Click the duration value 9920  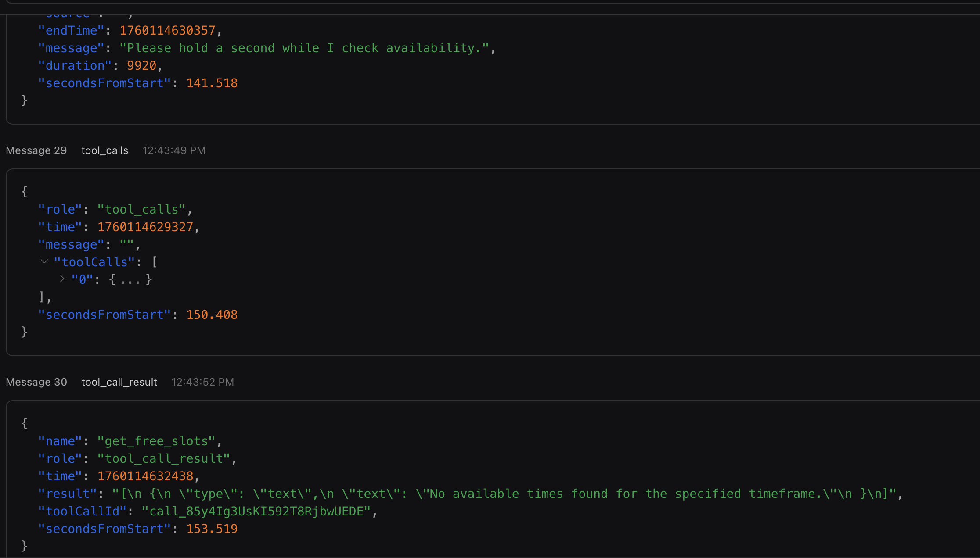tap(141, 66)
